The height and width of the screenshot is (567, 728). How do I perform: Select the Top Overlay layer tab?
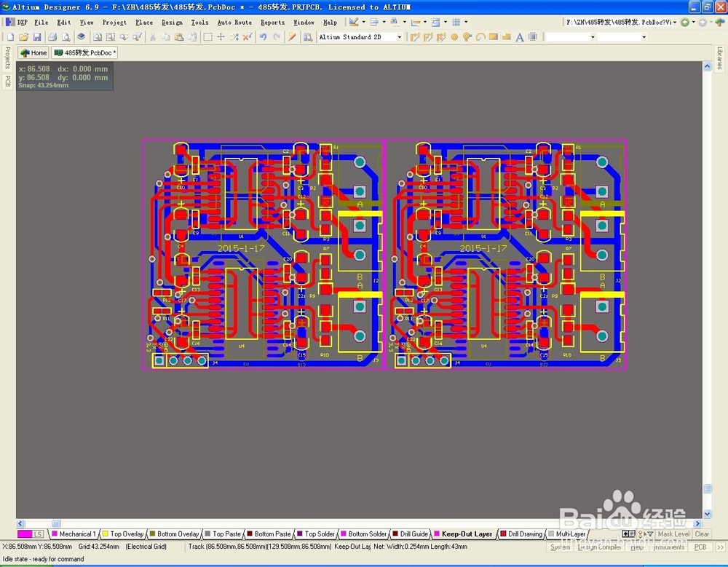pyautogui.click(x=123, y=534)
